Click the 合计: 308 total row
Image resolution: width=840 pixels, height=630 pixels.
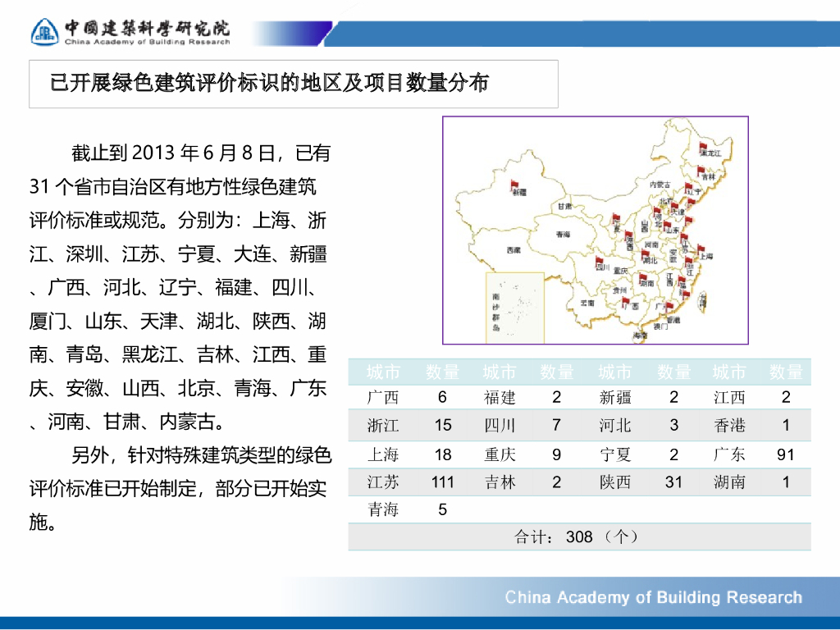point(578,537)
